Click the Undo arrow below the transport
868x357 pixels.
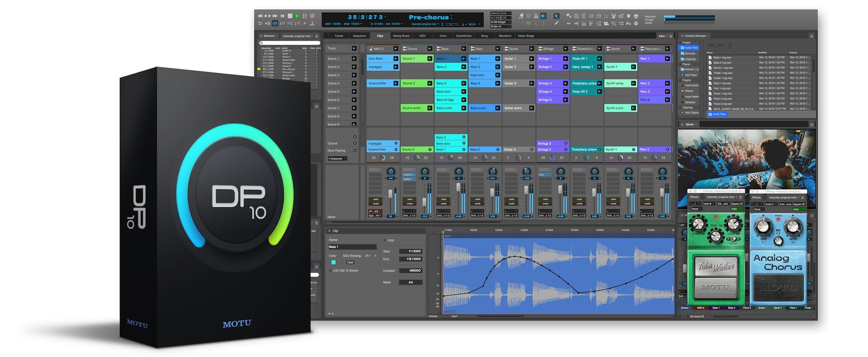(260, 23)
